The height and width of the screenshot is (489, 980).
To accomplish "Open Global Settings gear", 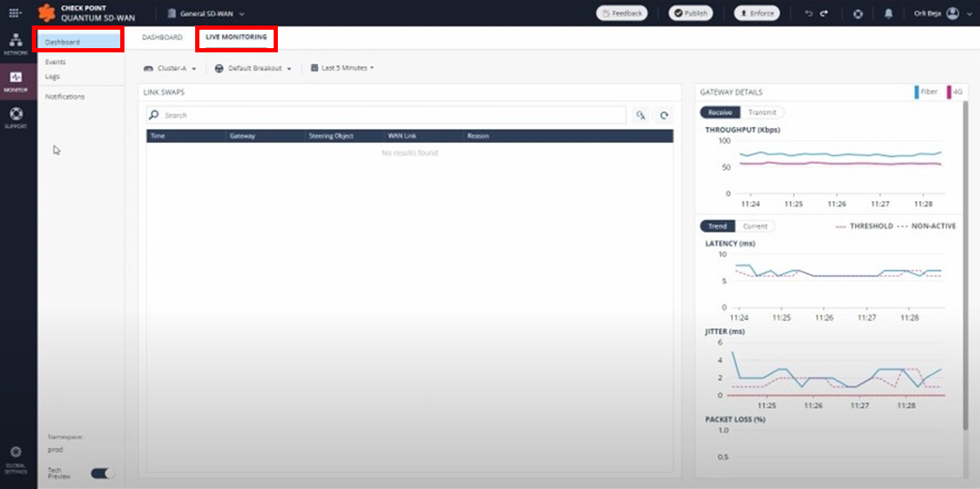I will [x=16, y=459].
